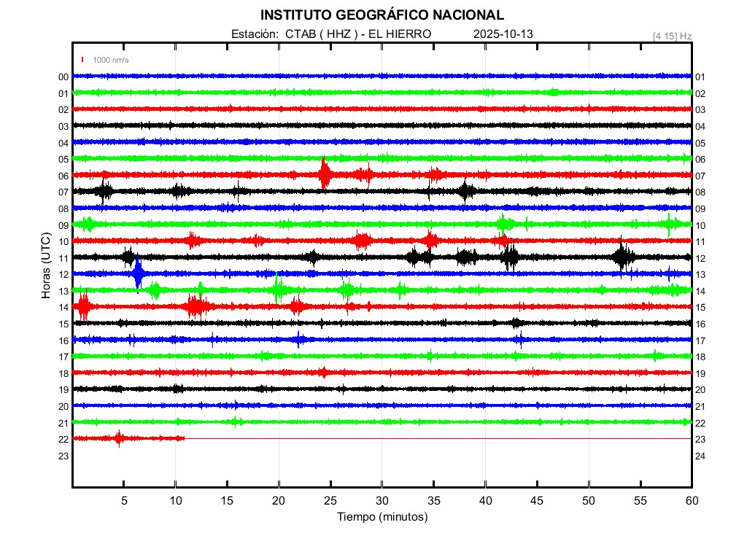Click the right-axis hour label 24
This screenshot has height=560, width=747.
point(700,456)
